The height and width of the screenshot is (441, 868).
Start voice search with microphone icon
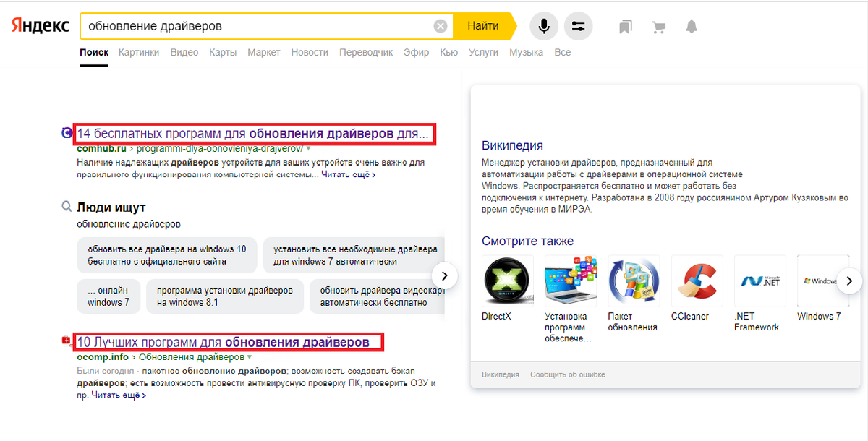(544, 26)
